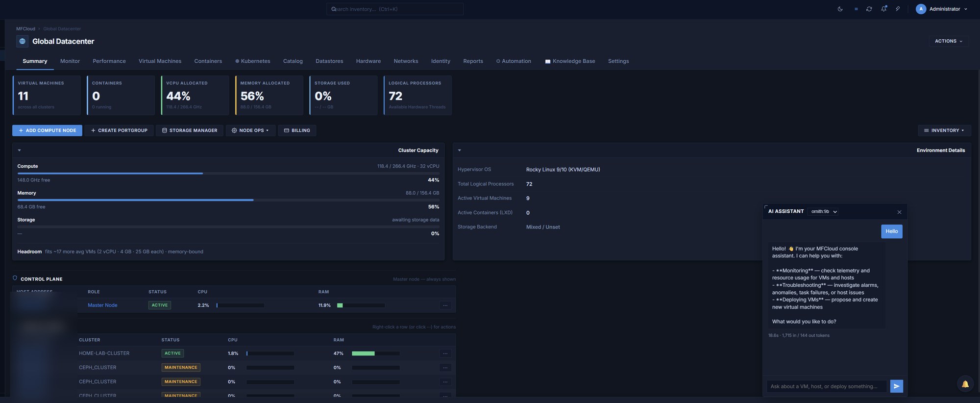The width and height of the screenshot is (980, 403).
Task: Send the AI Assistant message
Action: click(896, 386)
